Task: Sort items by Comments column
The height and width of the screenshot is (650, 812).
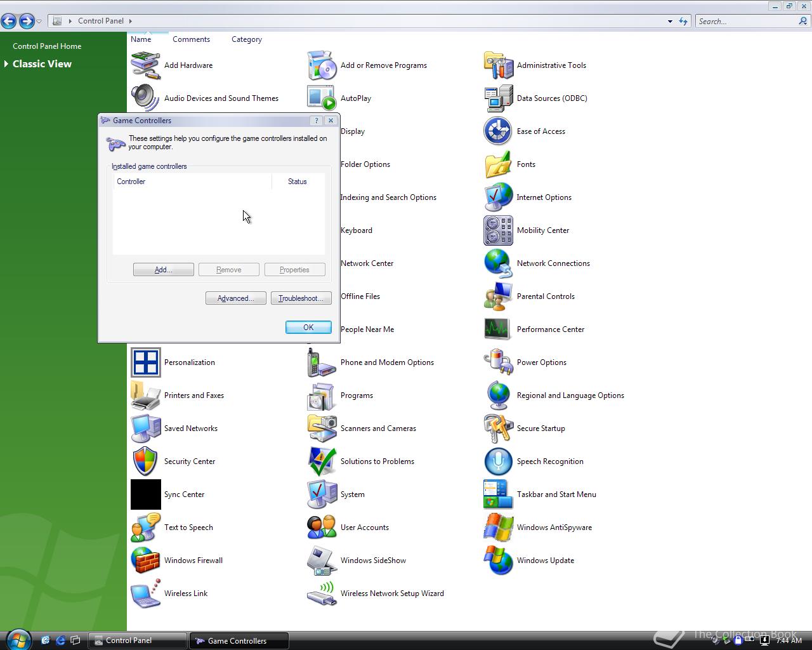Action: point(191,39)
